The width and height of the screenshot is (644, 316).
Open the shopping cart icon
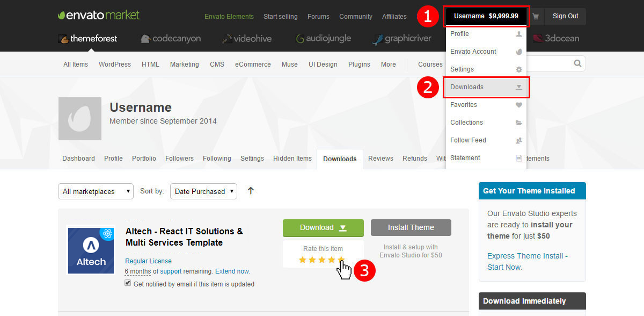(x=536, y=16)
